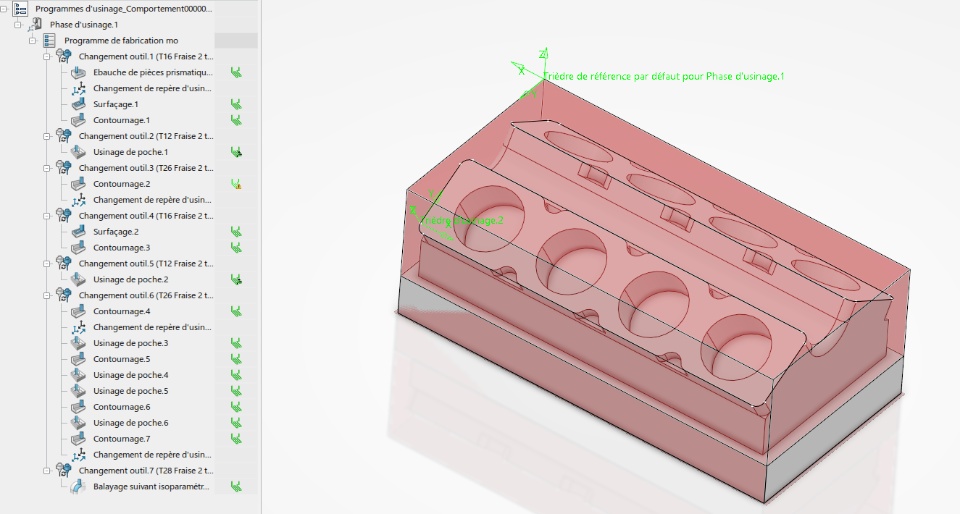This screenshot has width=960, height=514.
Task: Click the status icon beside Usinage de poche.5
Action: 236,390
